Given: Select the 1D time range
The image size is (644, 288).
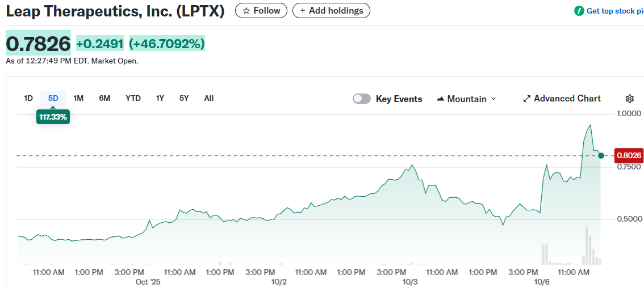Looking at the screenshot, I should (28, 98).
